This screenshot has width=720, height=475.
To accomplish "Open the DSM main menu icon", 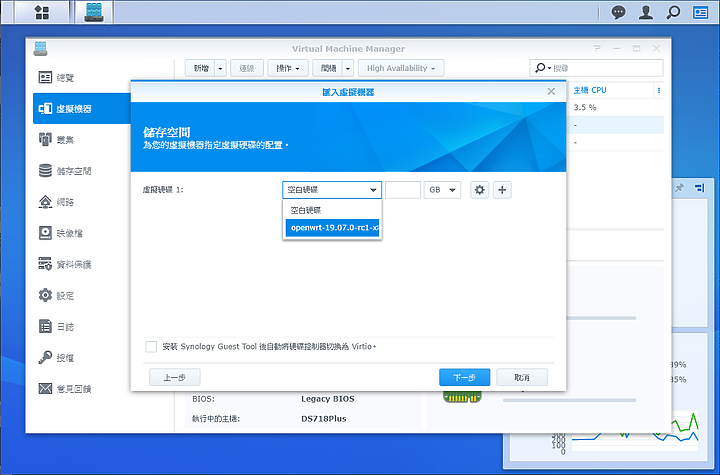I will click(x=42, y=12).
